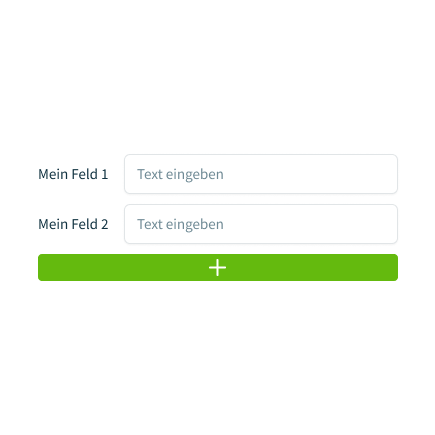Activate the input box next to Mein Feld 2

click(x=261, y=224)
